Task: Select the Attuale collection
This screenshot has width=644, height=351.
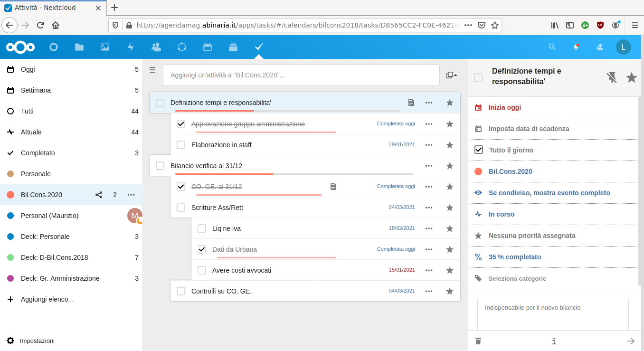Action: 71,132
